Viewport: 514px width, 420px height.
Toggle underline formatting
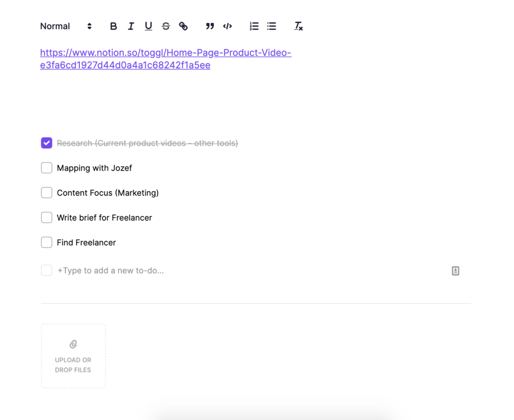point(148,26)
